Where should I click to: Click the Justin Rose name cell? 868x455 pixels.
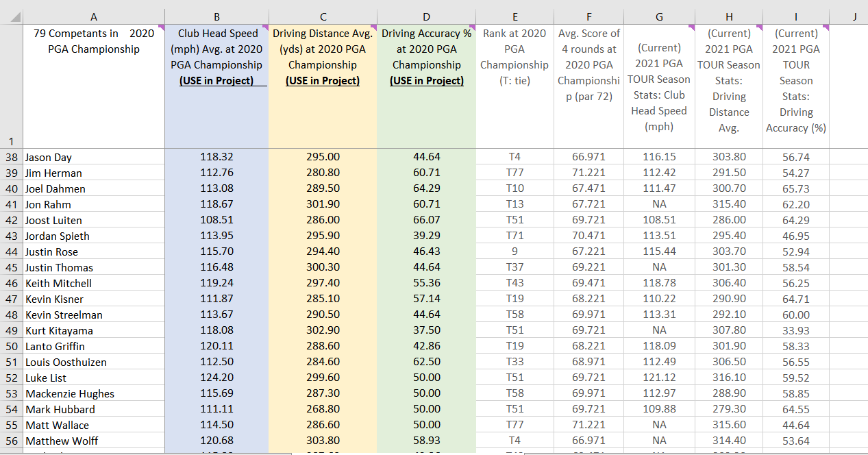[x=94, y=251]
